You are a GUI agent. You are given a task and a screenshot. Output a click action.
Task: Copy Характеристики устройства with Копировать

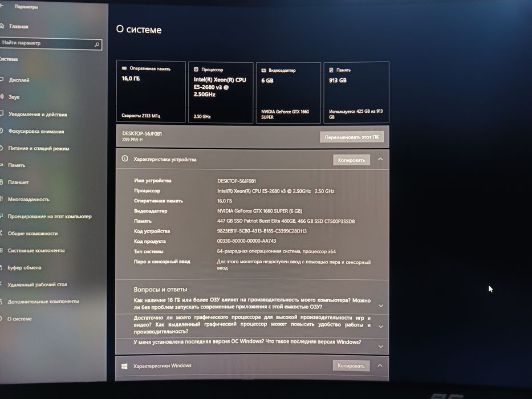351,160
